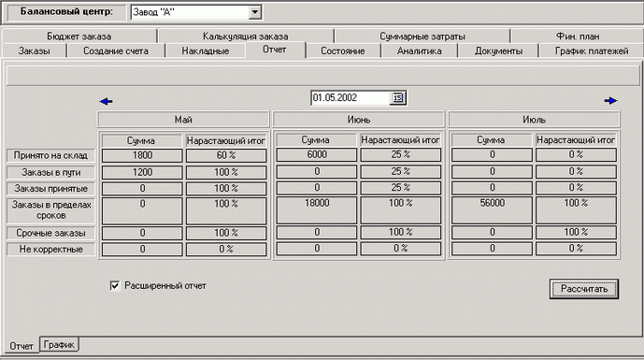Open the Заказы tab
The width and height of the screenshot is (644, 360).
pos(34,50)
